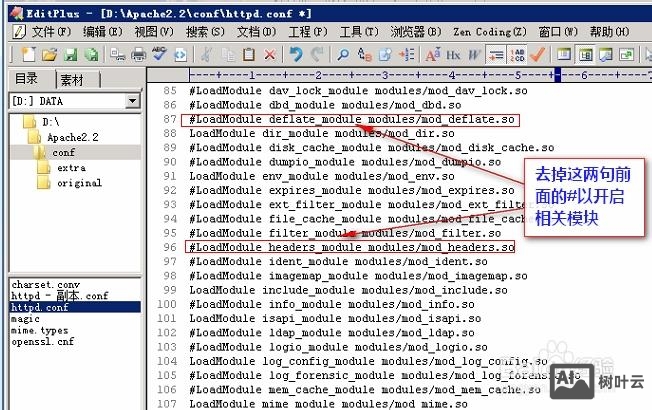Image resolution: width=652 pixels, height=410 pixels.
Task: Open Find with the magnifier icon
Action: (343, 54)
